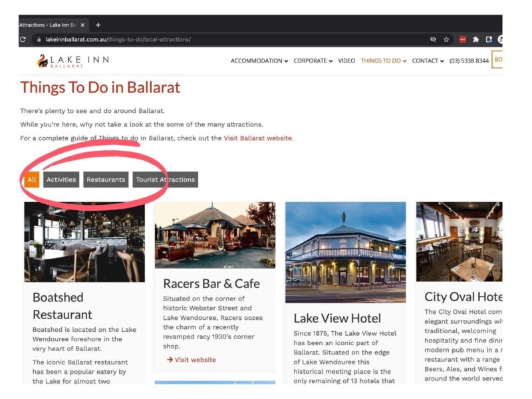Expand the Things To Do dropdown menu
This screenshot has height=399, width=532.
384,61
